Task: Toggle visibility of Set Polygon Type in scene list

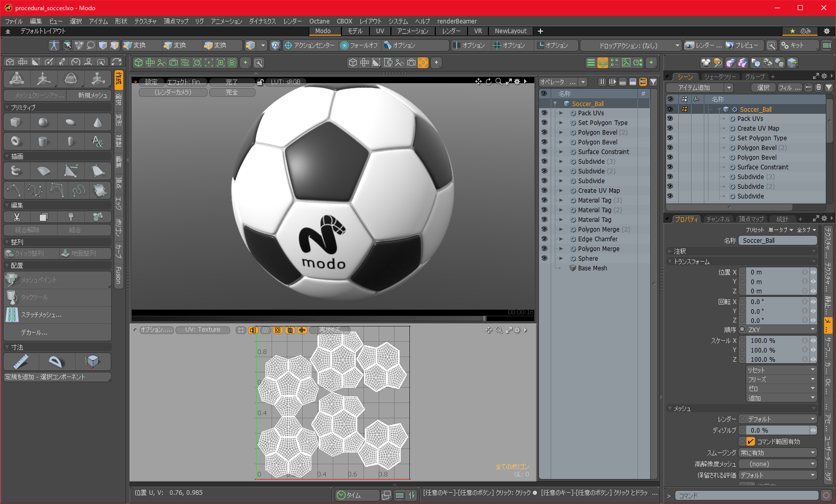Action: pyautogui.click(x=670, y=138)
